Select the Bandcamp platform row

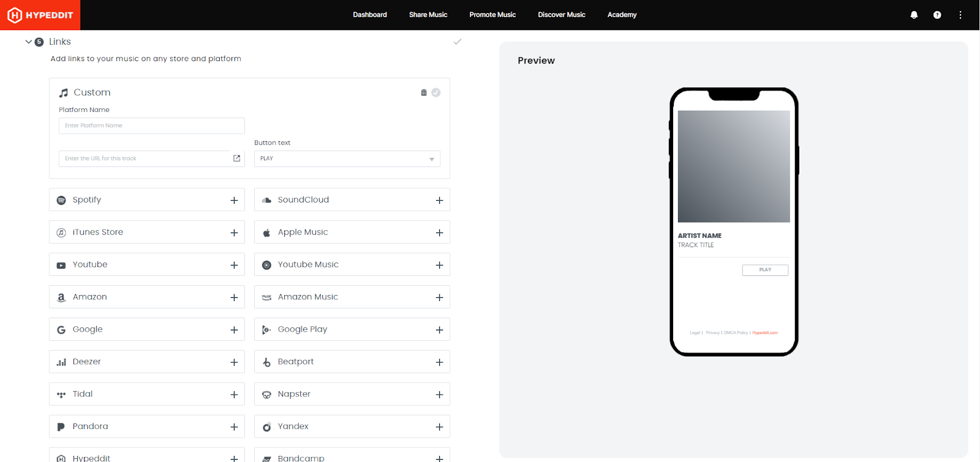[x=352, y=456]
